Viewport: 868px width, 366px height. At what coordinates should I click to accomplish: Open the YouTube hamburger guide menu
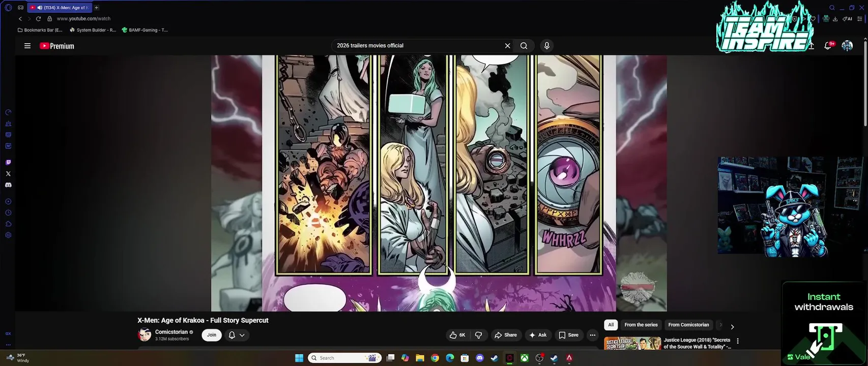tap(27, 46)
